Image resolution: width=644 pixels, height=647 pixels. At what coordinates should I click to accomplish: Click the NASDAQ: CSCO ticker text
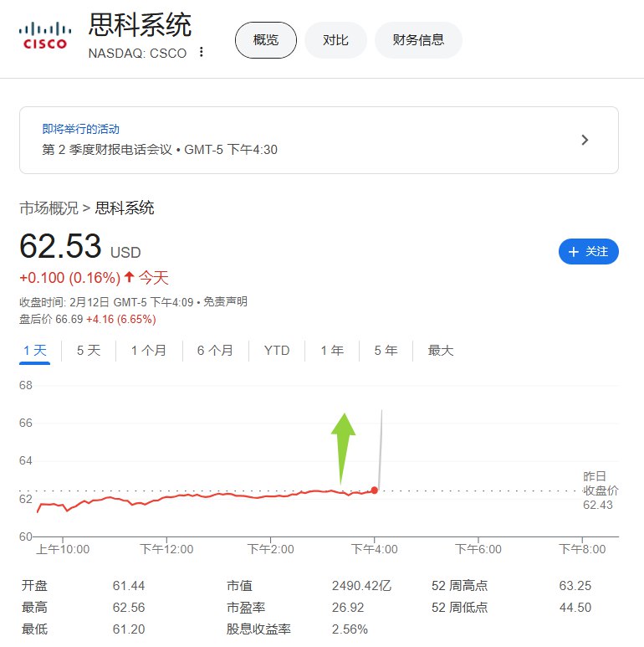tap(137, 54)
